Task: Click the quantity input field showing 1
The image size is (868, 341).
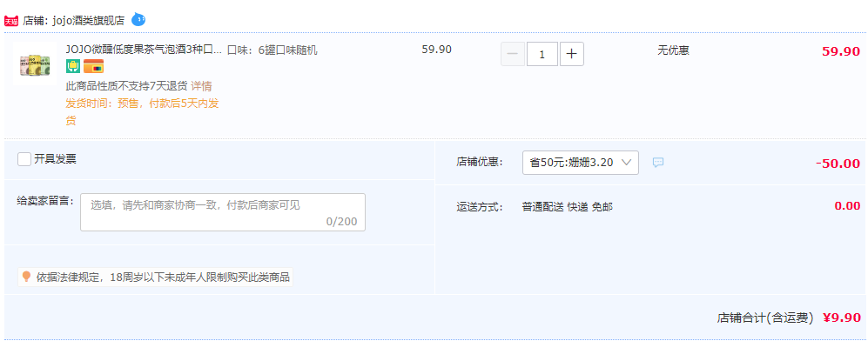Action: 542,54
